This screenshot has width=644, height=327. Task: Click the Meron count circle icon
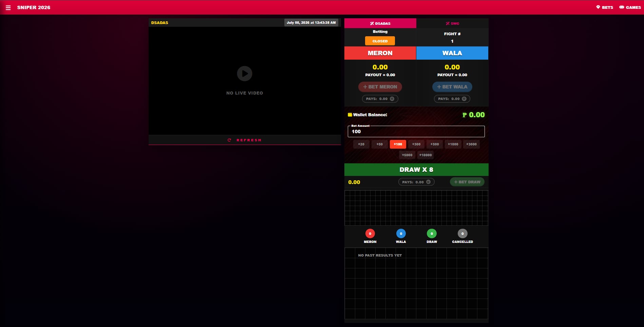tap(370, 233)
